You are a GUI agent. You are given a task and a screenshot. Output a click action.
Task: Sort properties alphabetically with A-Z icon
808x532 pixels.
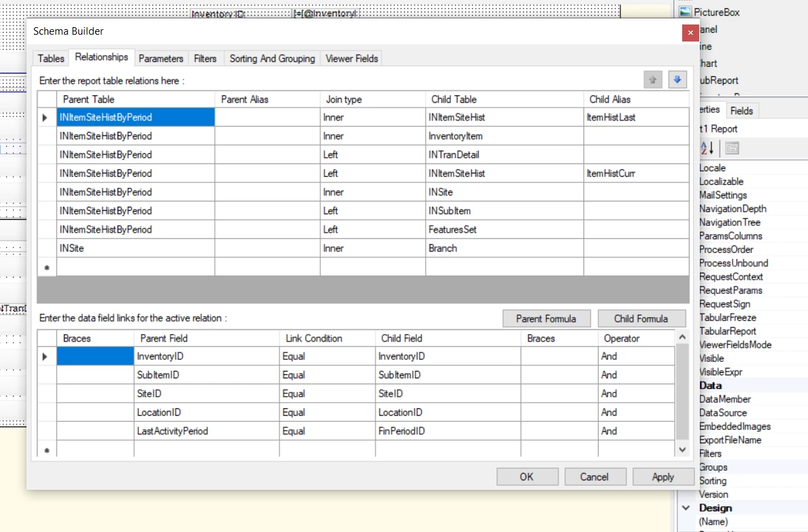[x=707, y=148]
